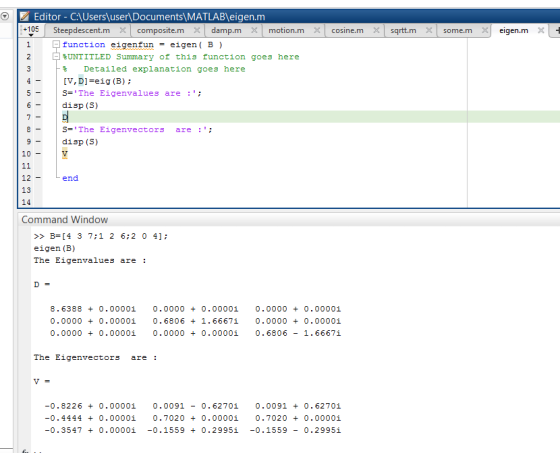Switch to the composite.m tab
The height and width of the screenshot is (453, 560).
pos(160,30)
